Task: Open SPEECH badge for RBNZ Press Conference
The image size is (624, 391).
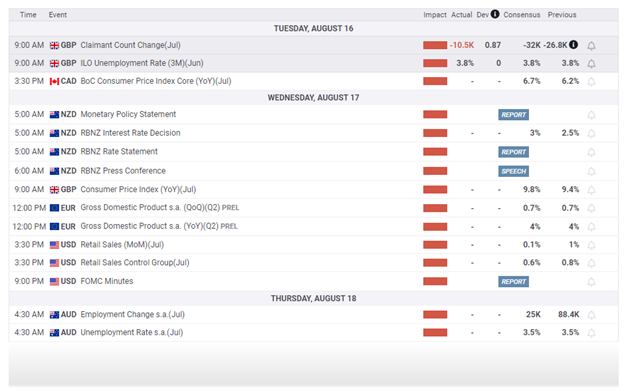Action: pos(513,171)
